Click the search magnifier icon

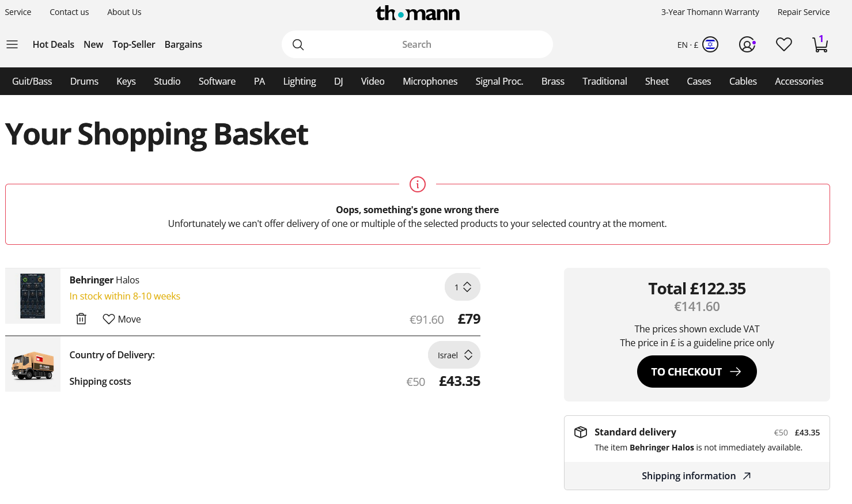tap(298, 44)
